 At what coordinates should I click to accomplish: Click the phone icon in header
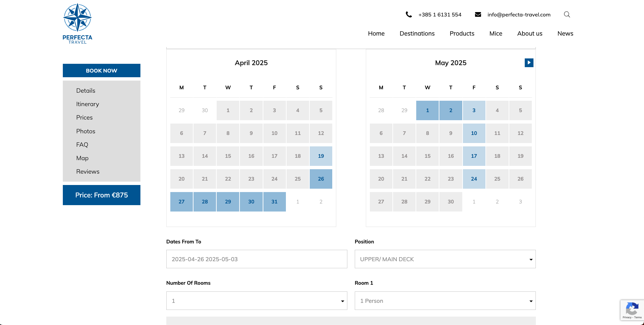[409, 14]
